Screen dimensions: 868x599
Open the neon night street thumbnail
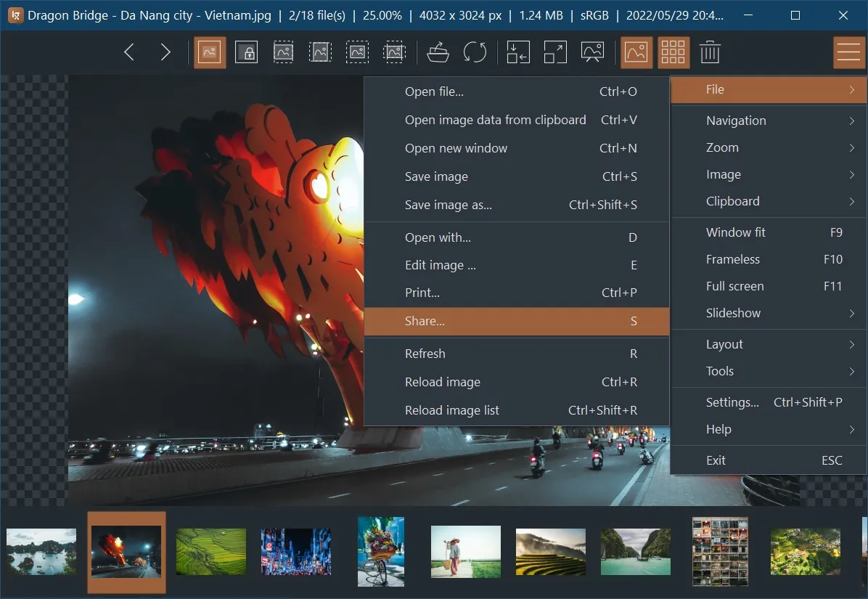coord(296,551)
